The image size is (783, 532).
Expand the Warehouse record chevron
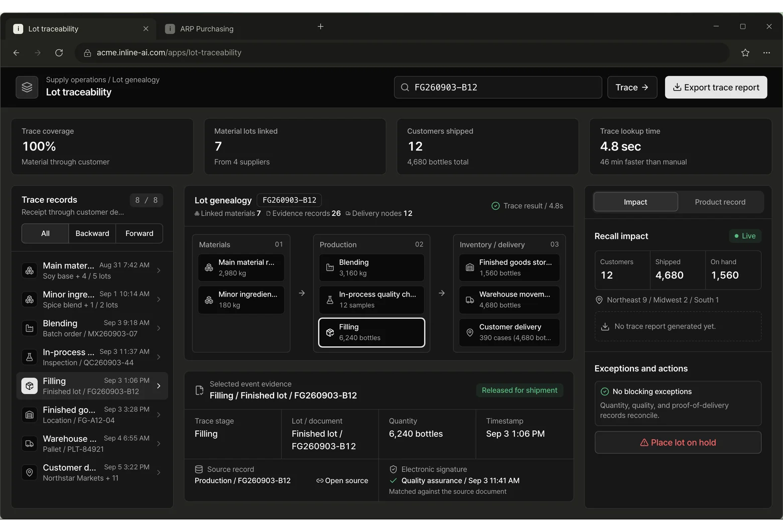159,444
